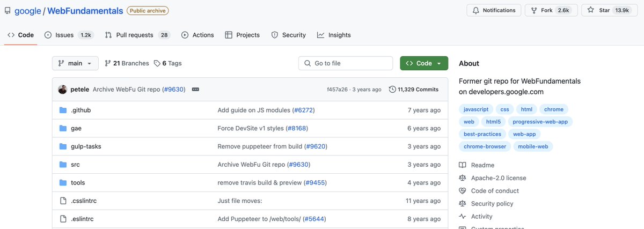This screenshot has height=229, width=644.
Task: Open commit Add guide on JS modules
Action: click(254, 110)
